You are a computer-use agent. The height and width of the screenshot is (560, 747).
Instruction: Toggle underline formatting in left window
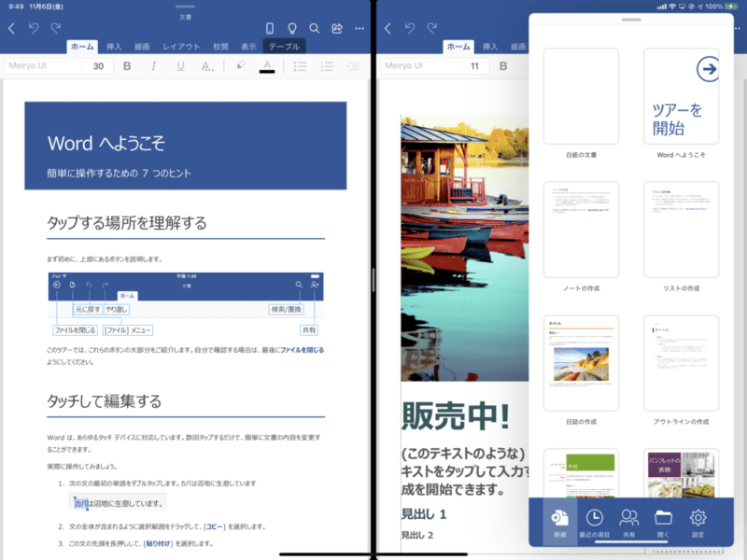(180, 66)
